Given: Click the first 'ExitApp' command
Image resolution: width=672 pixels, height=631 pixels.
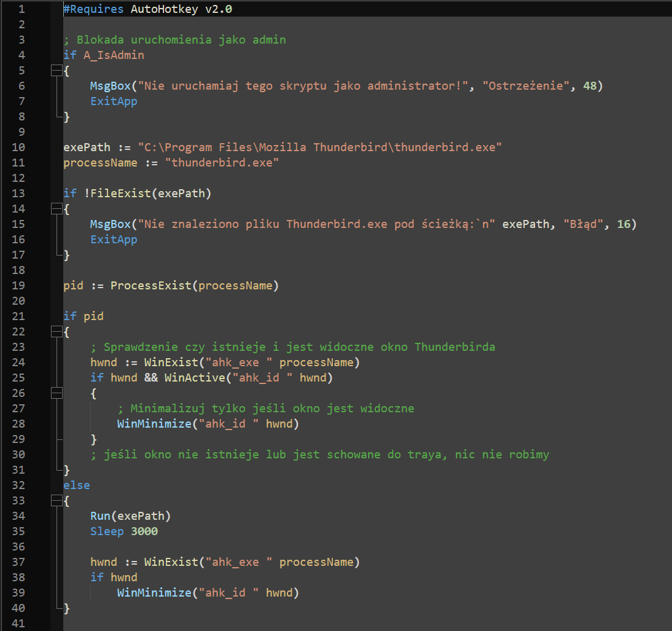Looking at the screenshot, I should click(x=114, y=101).
